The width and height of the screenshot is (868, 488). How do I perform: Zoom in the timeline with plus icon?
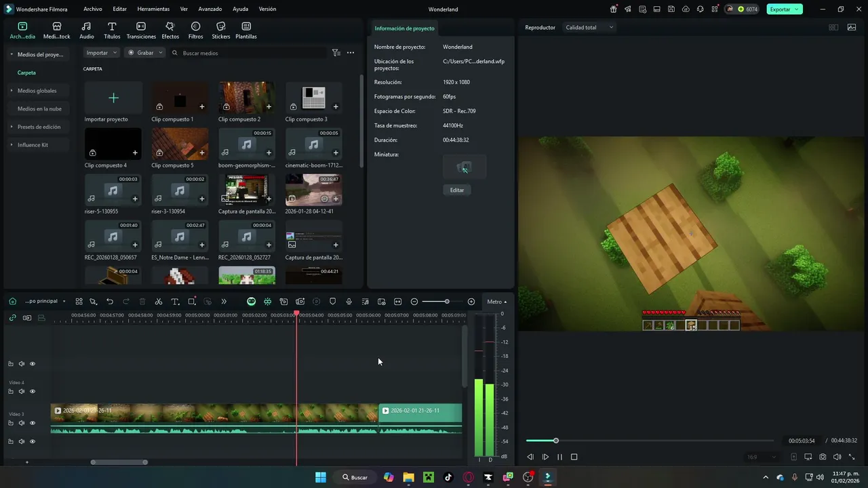[471, 302]
